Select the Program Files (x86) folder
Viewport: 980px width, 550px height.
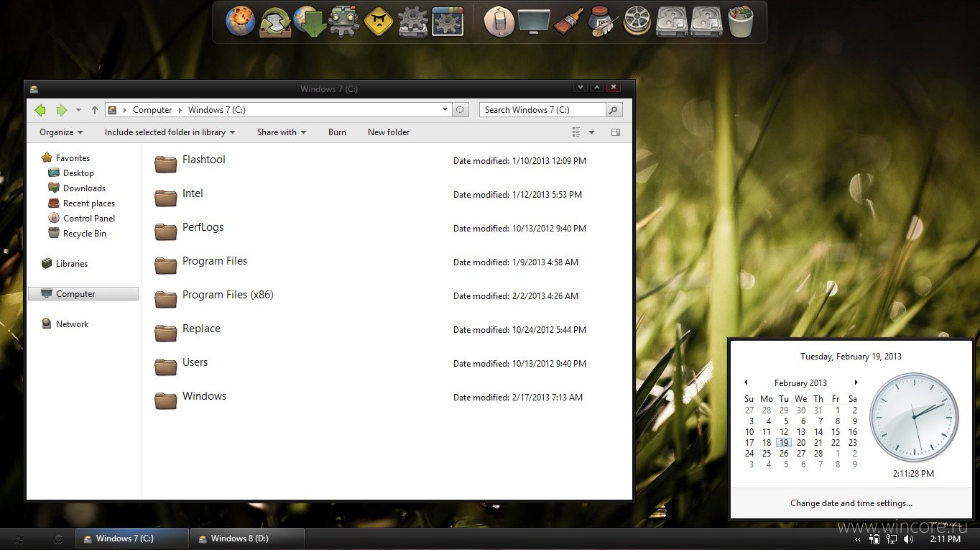[x=228, y=295]
